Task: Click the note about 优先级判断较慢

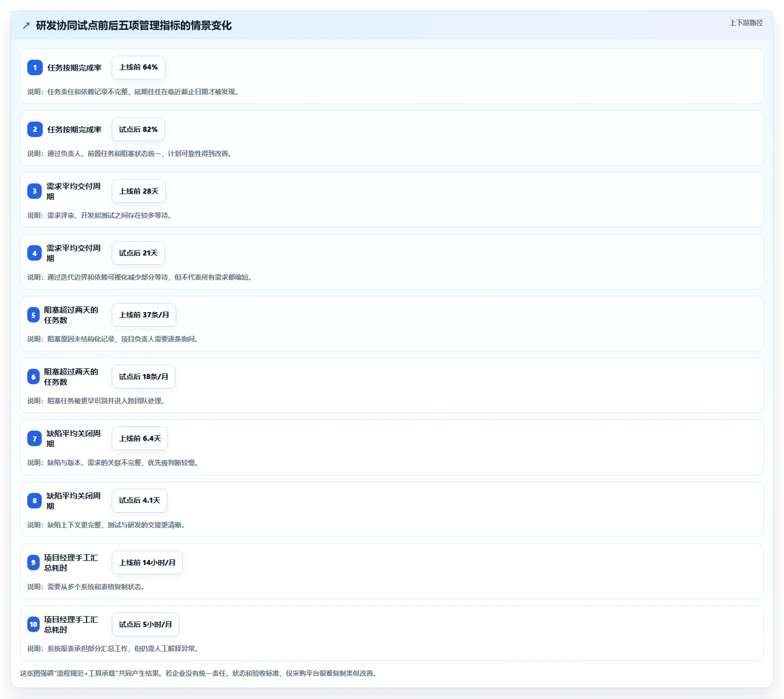Action: click(x=113, y=463)
